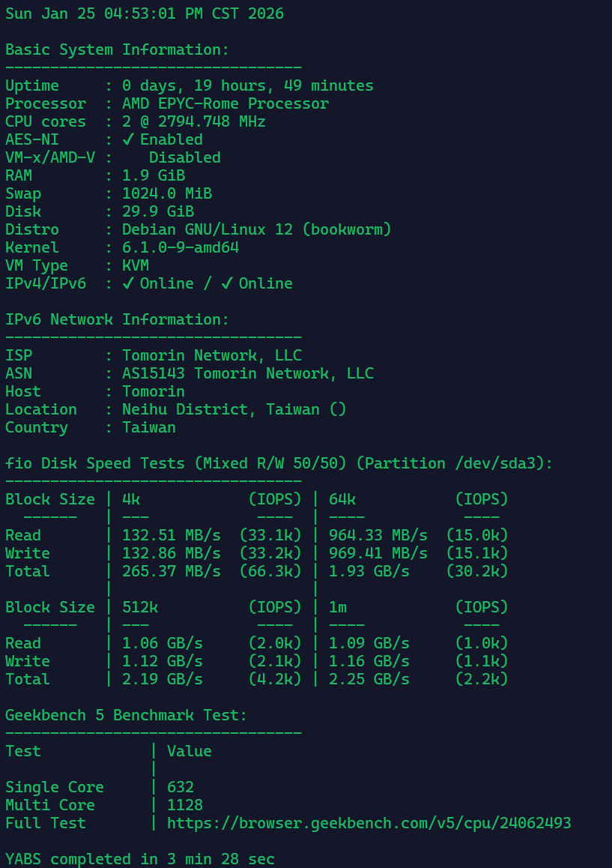Click the AMD EPYC-Rome Processor text
This screenshot has width=612, height=868.
pyautogui.click(x=225, y=103)
